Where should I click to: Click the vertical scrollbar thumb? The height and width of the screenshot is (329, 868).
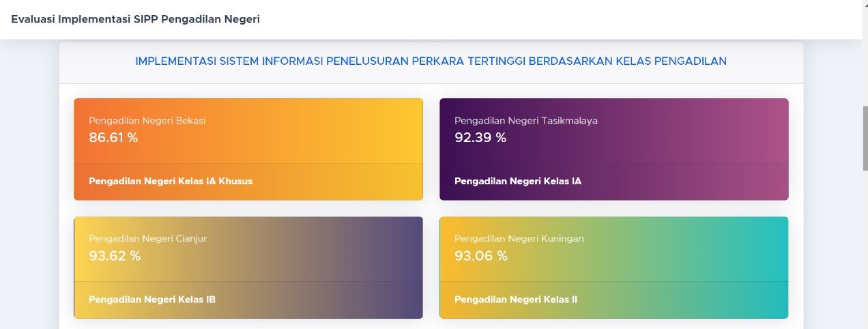864,138
